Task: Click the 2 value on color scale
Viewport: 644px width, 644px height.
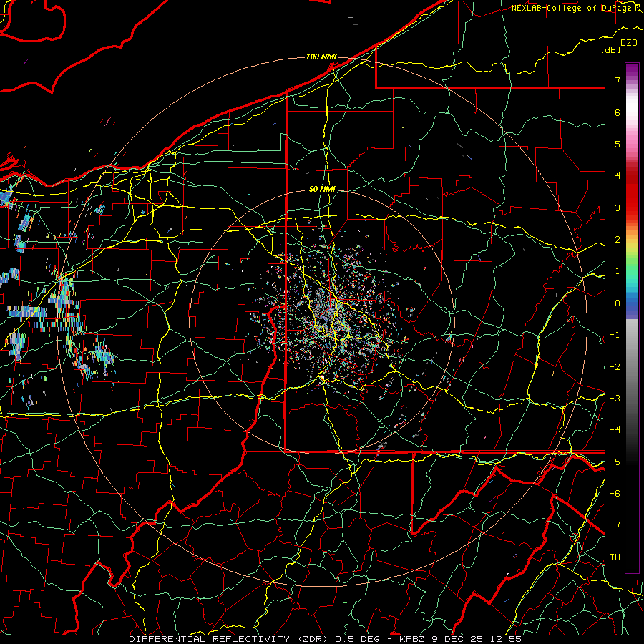Action: pos(618,240)
